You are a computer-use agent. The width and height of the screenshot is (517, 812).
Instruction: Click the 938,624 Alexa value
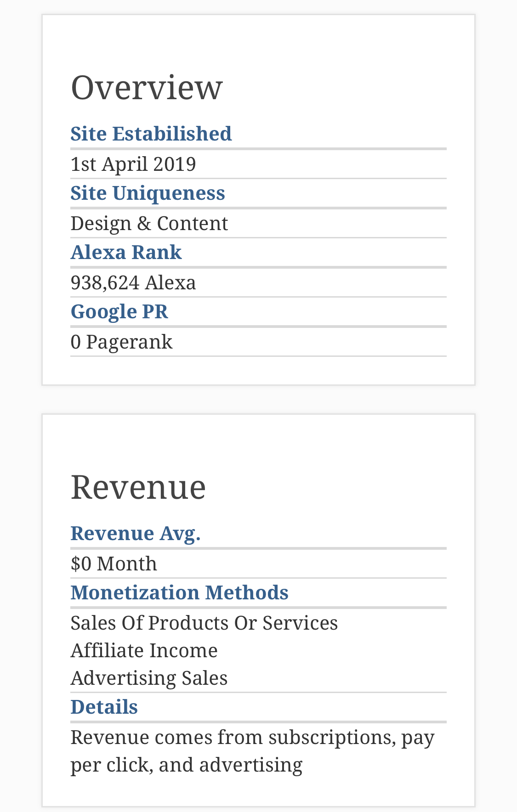(133, 282)
